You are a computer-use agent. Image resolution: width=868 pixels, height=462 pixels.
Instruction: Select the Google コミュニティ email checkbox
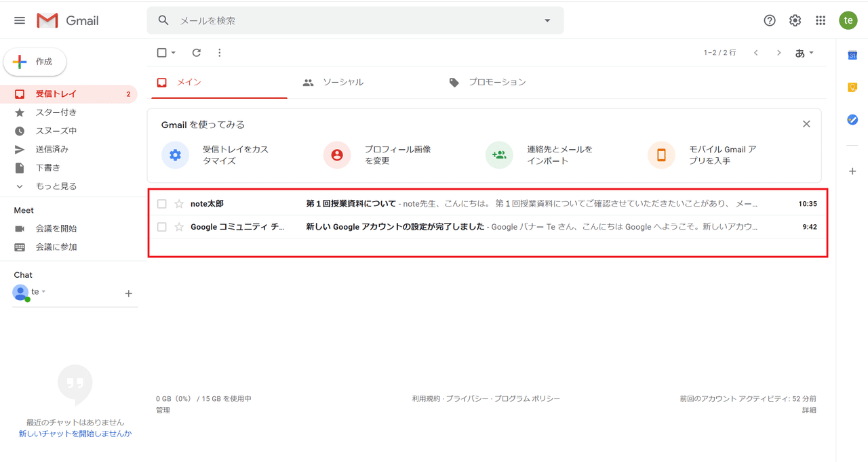(161, 227)
